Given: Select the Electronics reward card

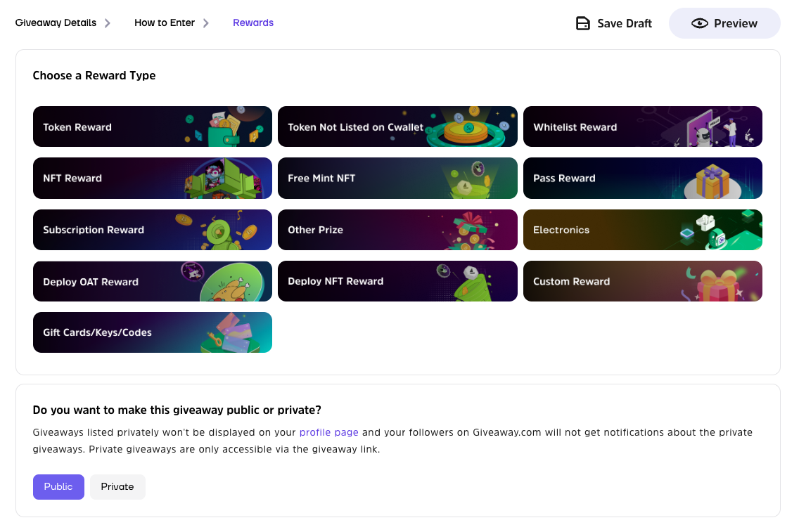Looking at the screenshot, I should tap(643, 230).
